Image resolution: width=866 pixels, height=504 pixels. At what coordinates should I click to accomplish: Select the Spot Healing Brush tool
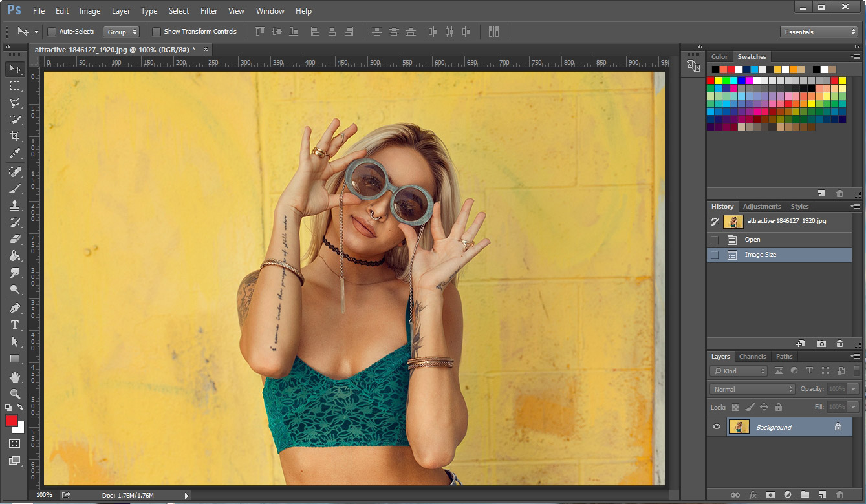(15, 172)
